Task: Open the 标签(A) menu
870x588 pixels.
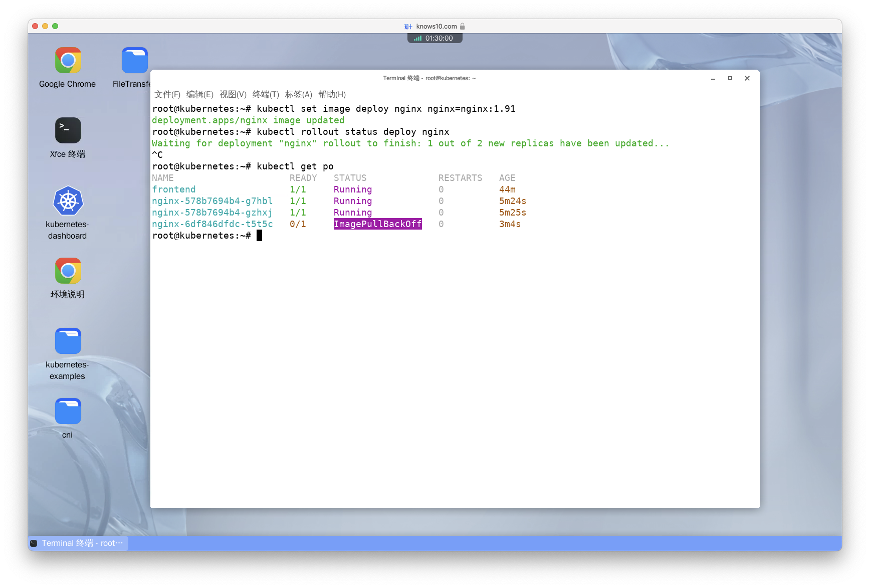Action: 299,94
